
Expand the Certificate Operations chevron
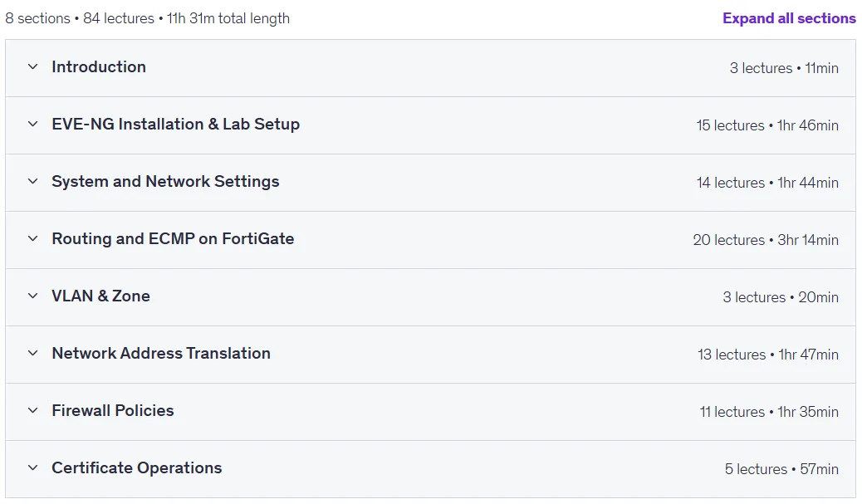pos(33,467)
